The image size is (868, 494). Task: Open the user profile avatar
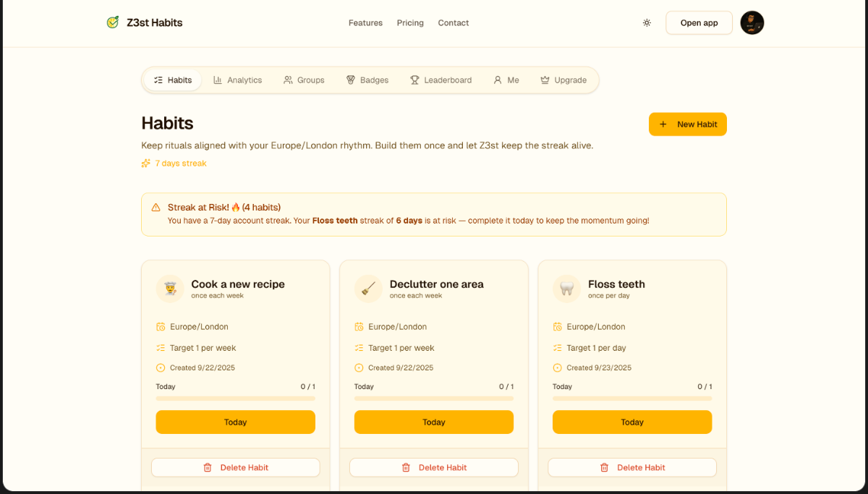[752, 23]
